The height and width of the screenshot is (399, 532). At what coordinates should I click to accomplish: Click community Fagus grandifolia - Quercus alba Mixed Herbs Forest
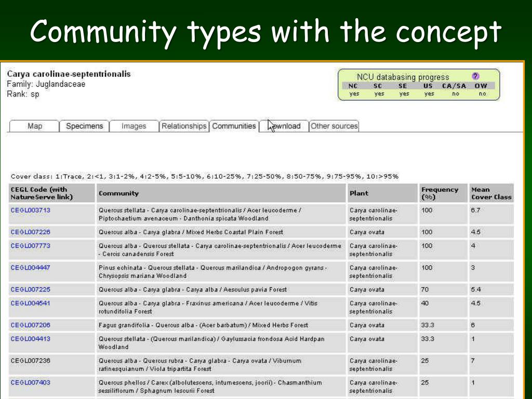click(x=203, y=325)
